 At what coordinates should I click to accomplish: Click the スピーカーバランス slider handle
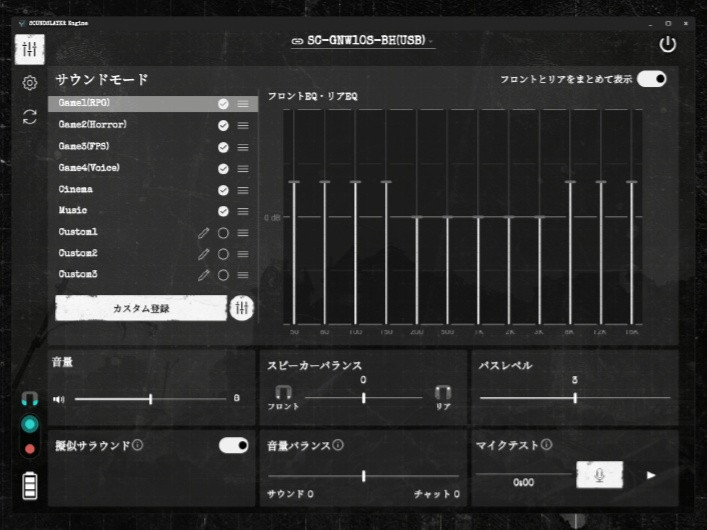point(363,398)
